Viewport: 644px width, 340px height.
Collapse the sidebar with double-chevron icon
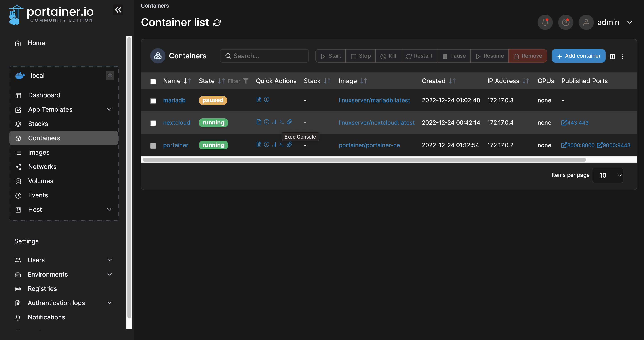click(x=118, y=10)
